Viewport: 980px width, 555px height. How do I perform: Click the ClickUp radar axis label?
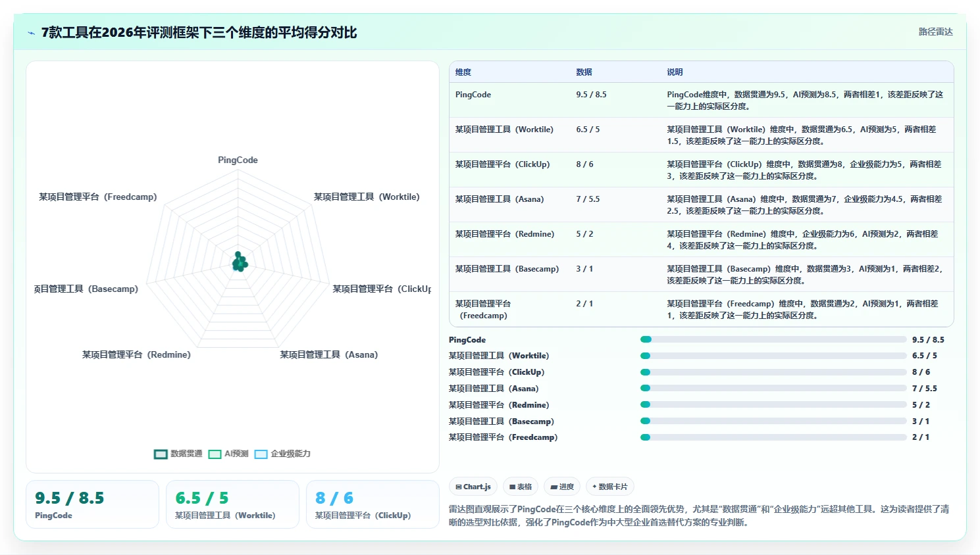[x=382, y=289]
